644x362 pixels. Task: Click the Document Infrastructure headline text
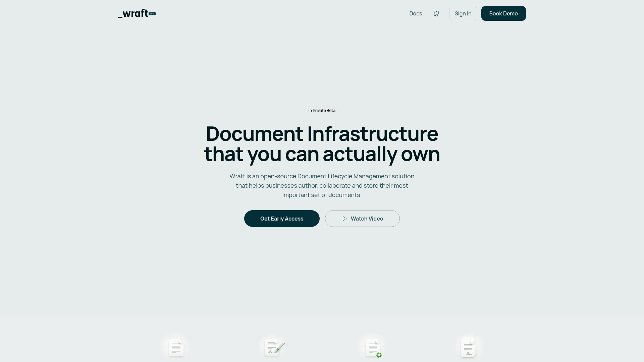[x=322, y=143]
